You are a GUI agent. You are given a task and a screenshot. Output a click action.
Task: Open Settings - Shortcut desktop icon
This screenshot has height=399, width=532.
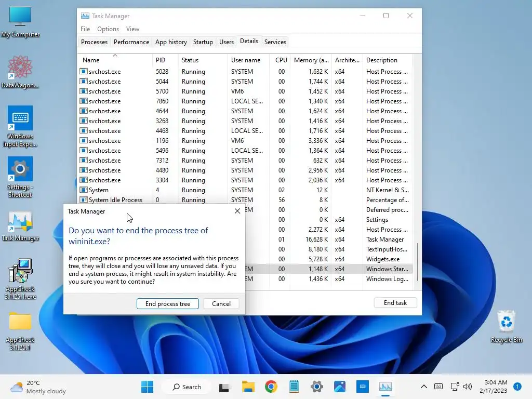click(x=20, y=177)
